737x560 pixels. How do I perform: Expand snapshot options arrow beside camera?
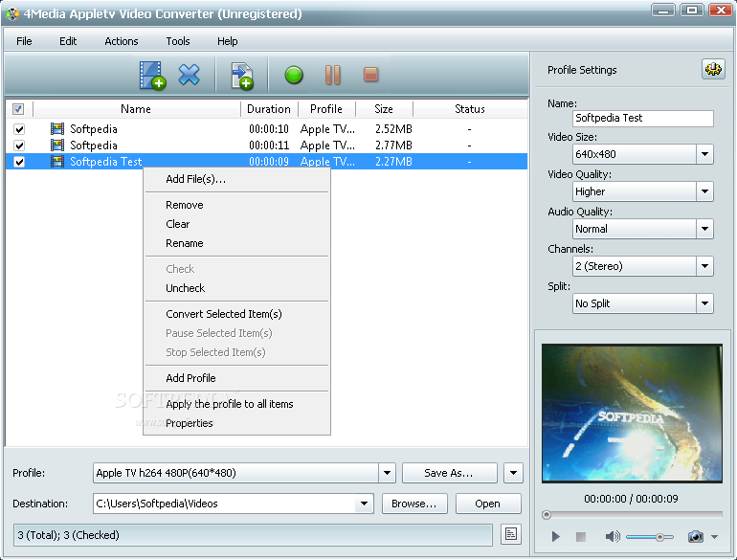(x=714, y=536)
